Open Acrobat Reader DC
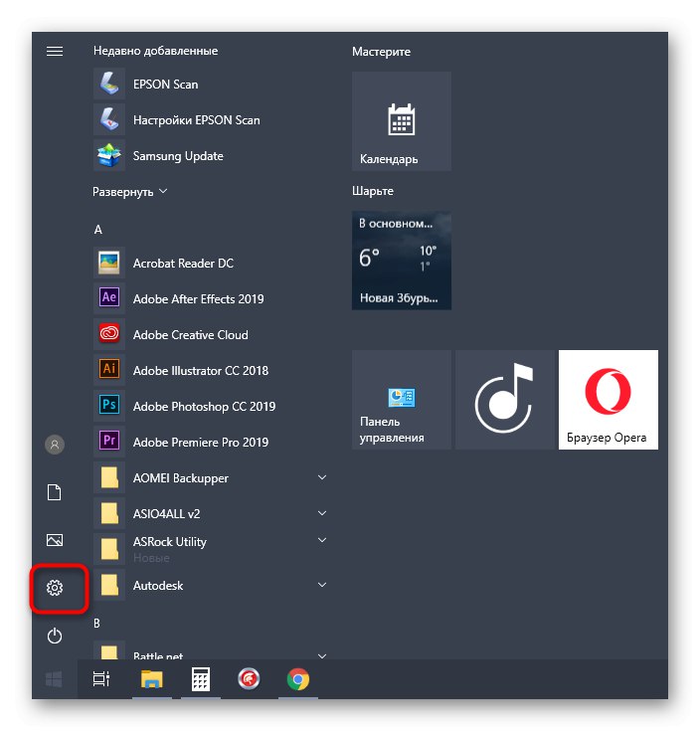 pos(210,263)
